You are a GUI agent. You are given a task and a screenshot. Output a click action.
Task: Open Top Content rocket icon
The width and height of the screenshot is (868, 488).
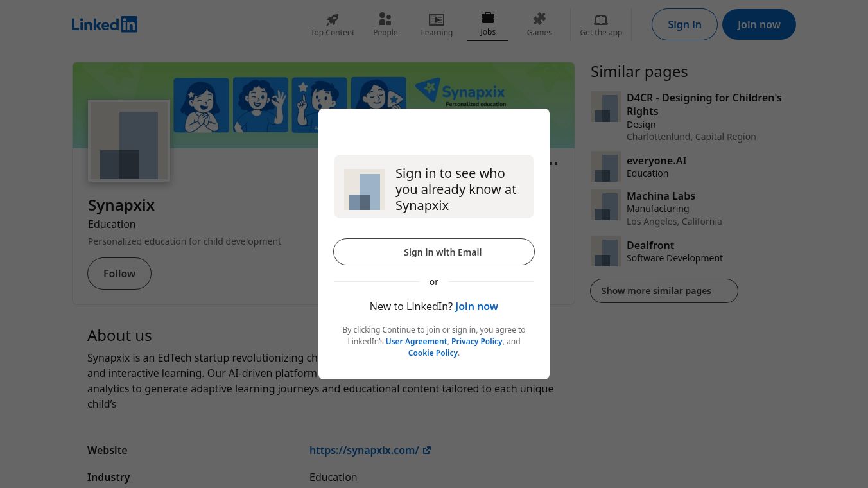[332, 20]
